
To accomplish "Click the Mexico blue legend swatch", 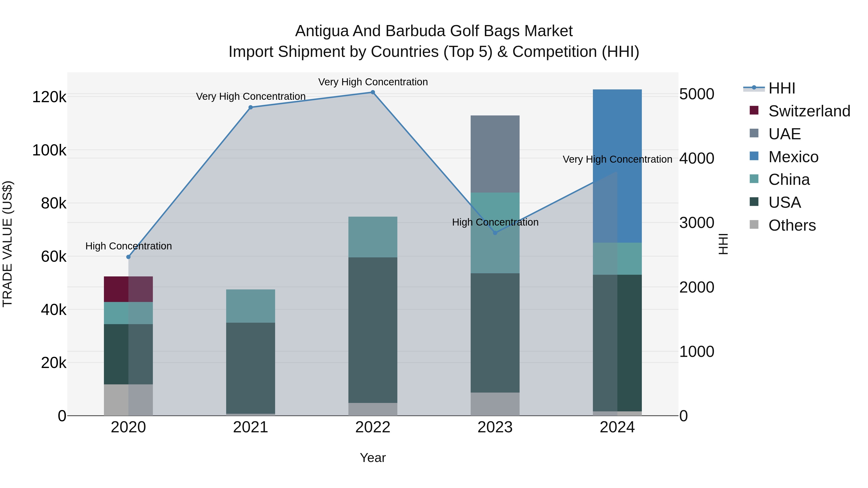I will (x=754, y=156).
